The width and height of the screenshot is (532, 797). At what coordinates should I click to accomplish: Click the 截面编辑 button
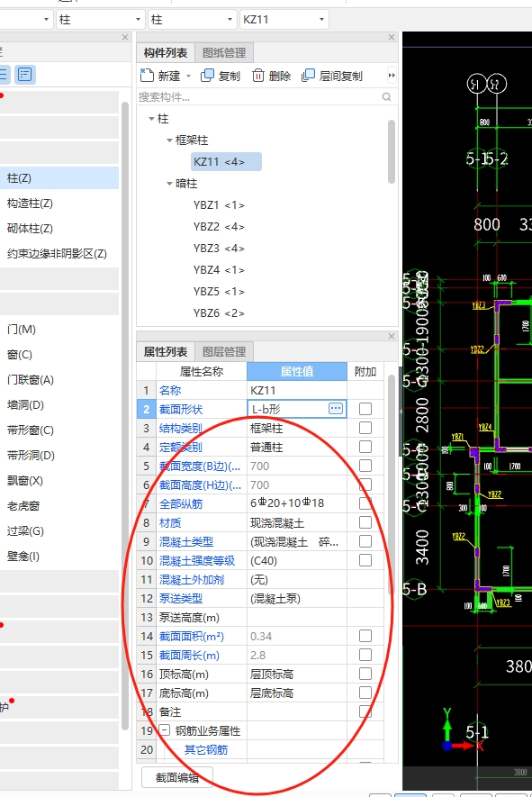[176, 777]
